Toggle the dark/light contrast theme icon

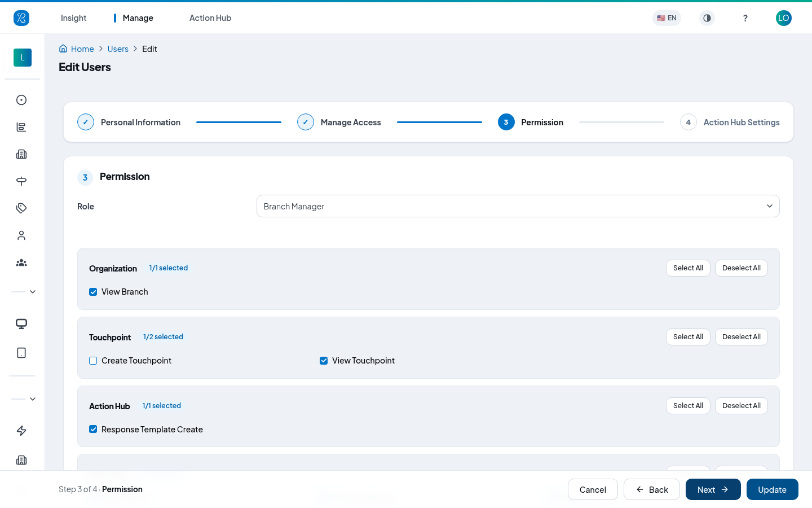(707, 18)
